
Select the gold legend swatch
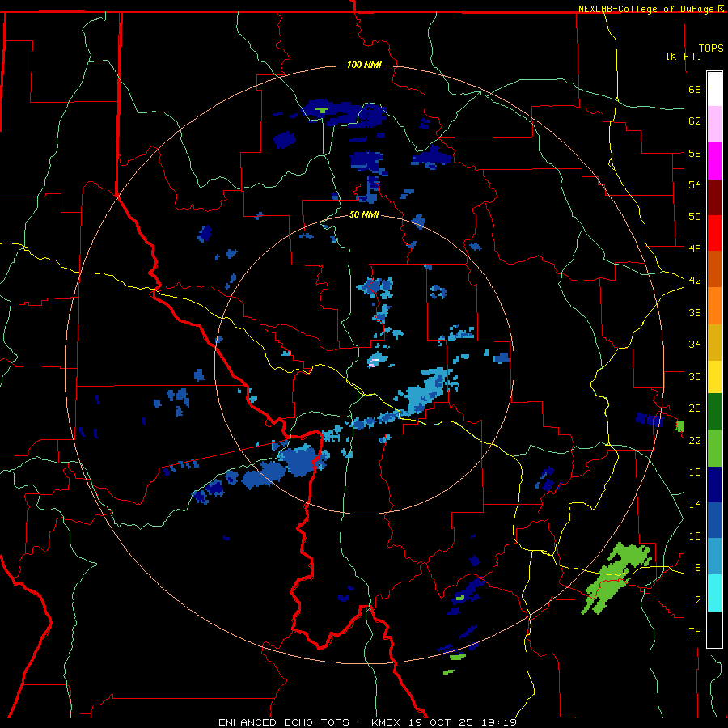coord(714,342)
